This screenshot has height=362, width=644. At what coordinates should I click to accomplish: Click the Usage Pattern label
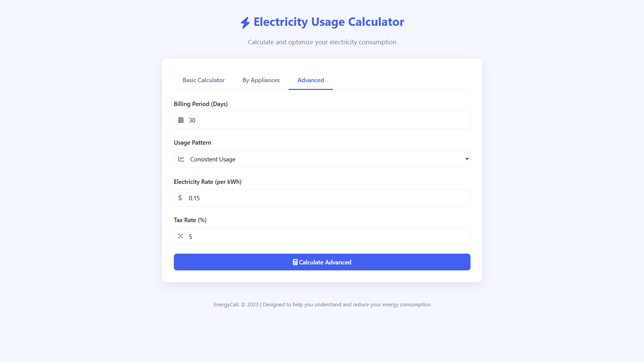(193, 143)
